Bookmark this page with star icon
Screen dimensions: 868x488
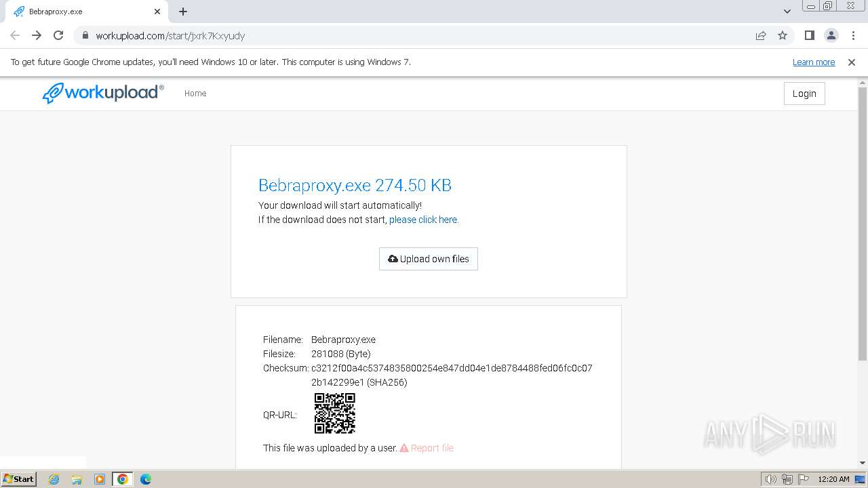pos(783,35)
